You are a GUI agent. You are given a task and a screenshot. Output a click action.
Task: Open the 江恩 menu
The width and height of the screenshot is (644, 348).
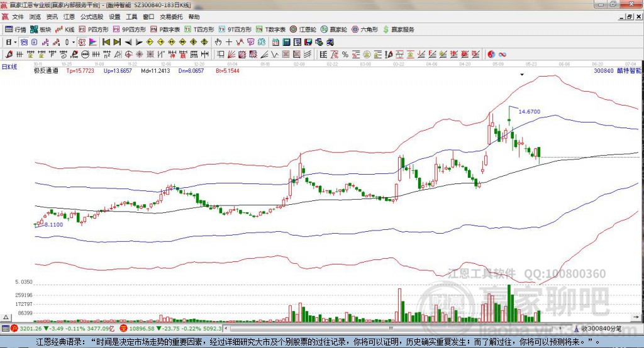pyautogui.click(x=69, y=17)
